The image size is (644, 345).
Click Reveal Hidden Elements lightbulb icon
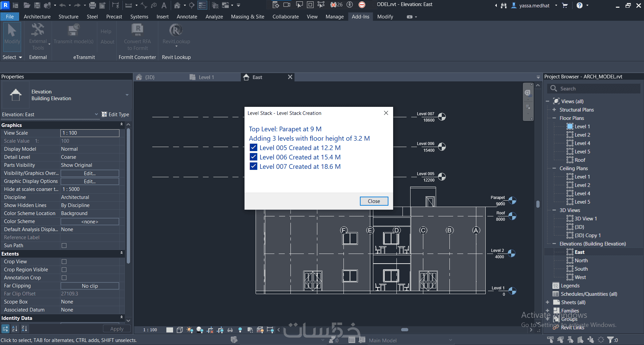point(240,330)
